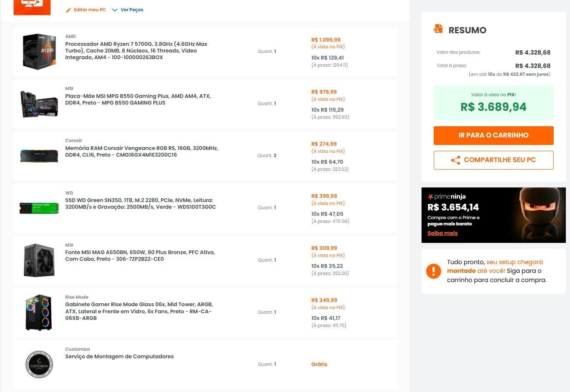Open the WD Green SN350 SSD thumbnail

point(39,208)
